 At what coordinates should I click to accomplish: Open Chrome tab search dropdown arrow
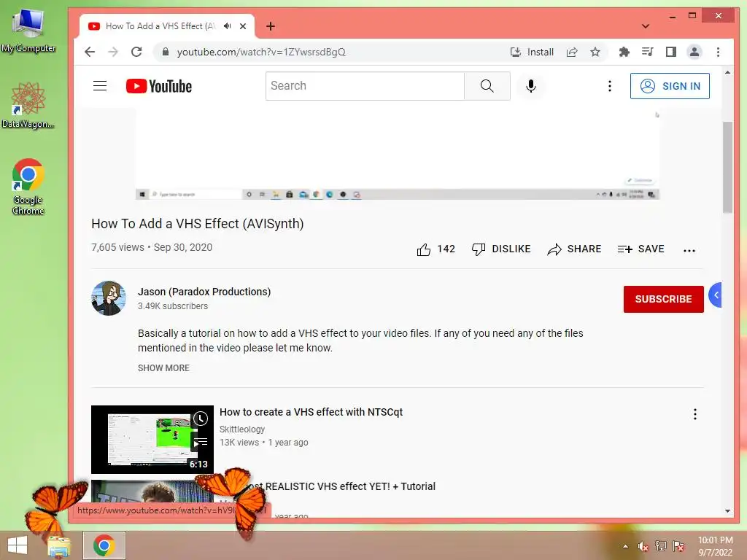(x=645, y=26)
